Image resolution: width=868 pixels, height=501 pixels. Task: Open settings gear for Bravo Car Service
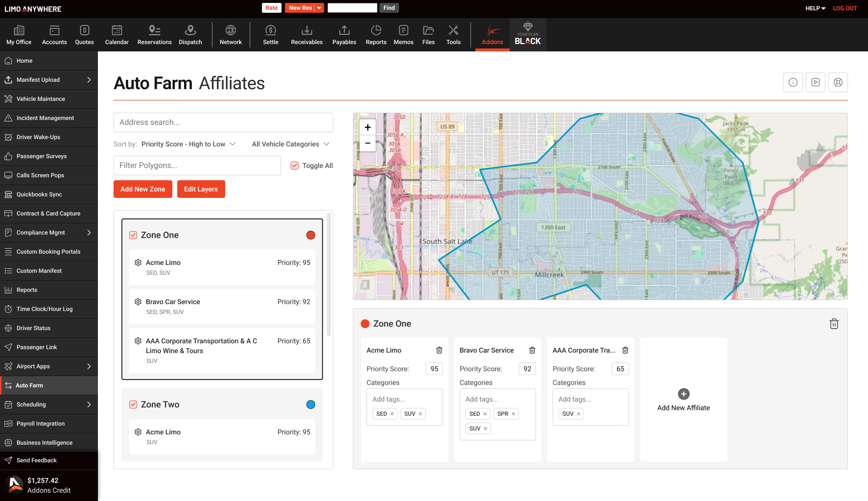[x=138, y=302]
